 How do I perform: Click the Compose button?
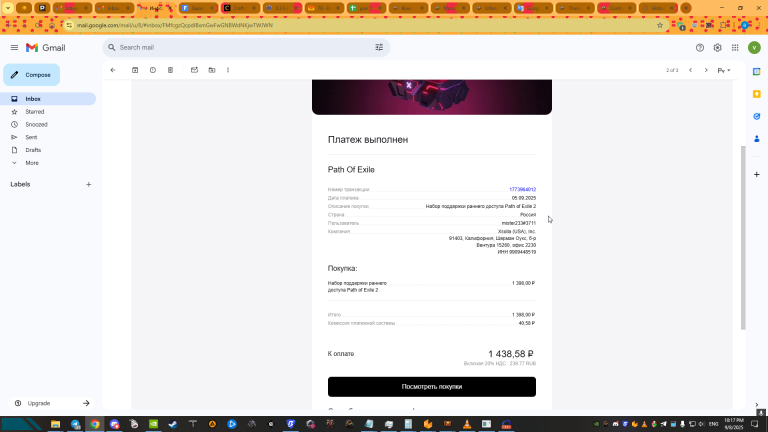[x=31, y=75]
